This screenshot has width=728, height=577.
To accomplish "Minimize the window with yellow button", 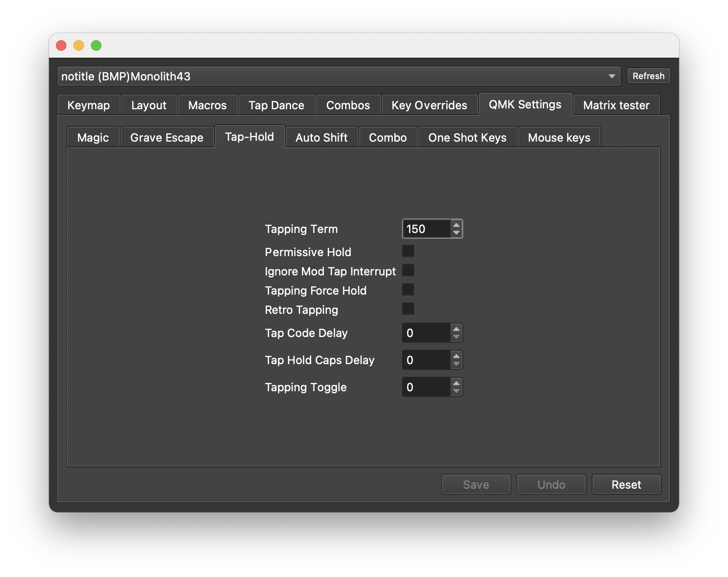I will [79, 45].
